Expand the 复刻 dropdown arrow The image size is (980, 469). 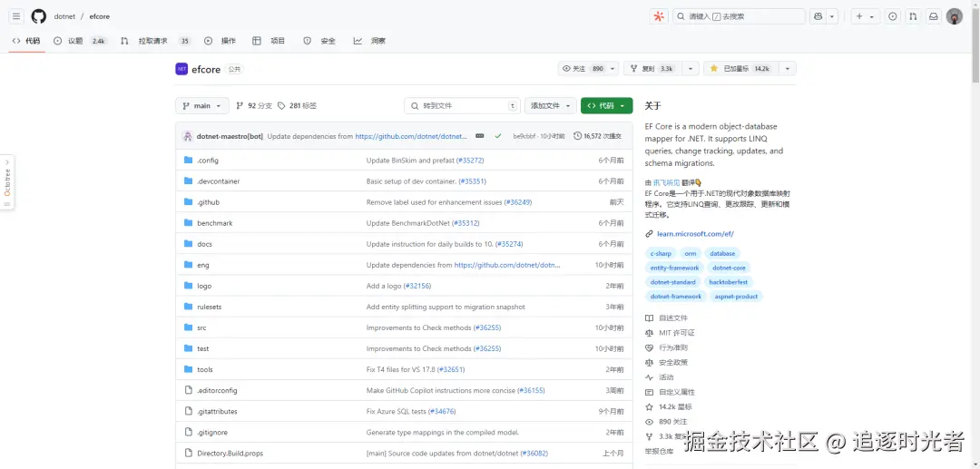[690, 69]
